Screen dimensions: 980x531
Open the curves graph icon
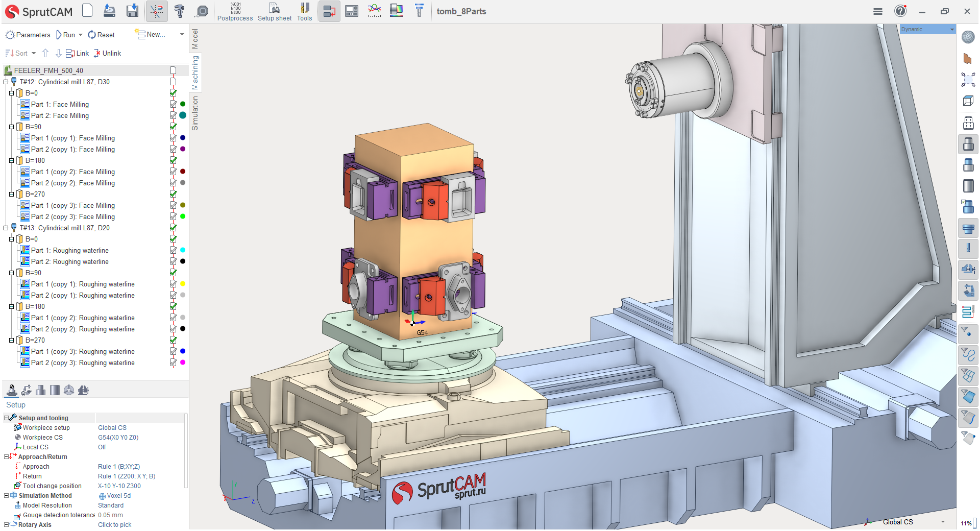point(374,11)
